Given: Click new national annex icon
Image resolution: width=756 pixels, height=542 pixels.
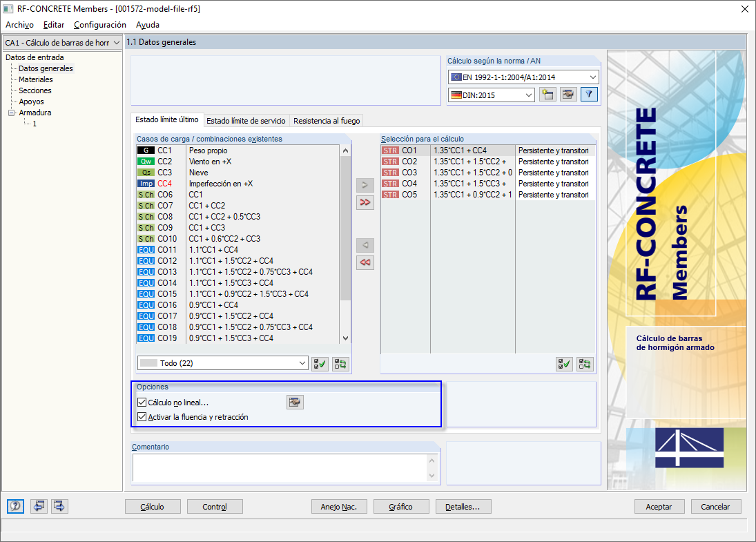Looking at the screenshot, I should [x=547, y=95].
